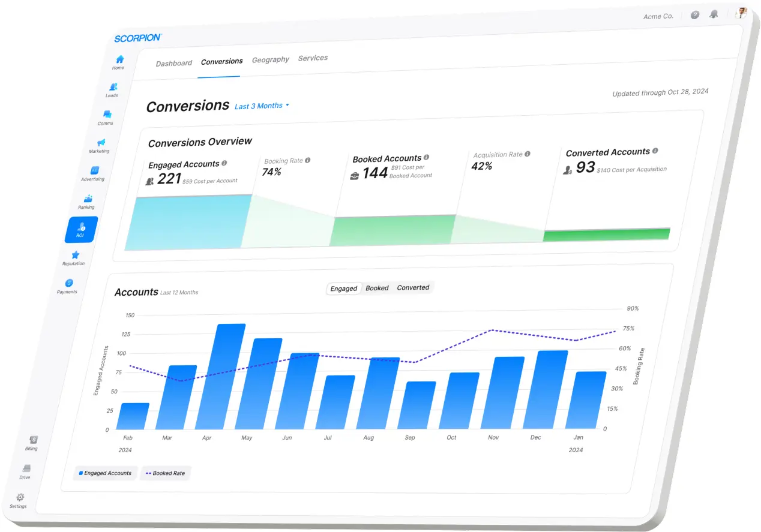Switch accounts chart to Converted
The height and width of the screenshot is (532, 761).
(x=413, y=287)
